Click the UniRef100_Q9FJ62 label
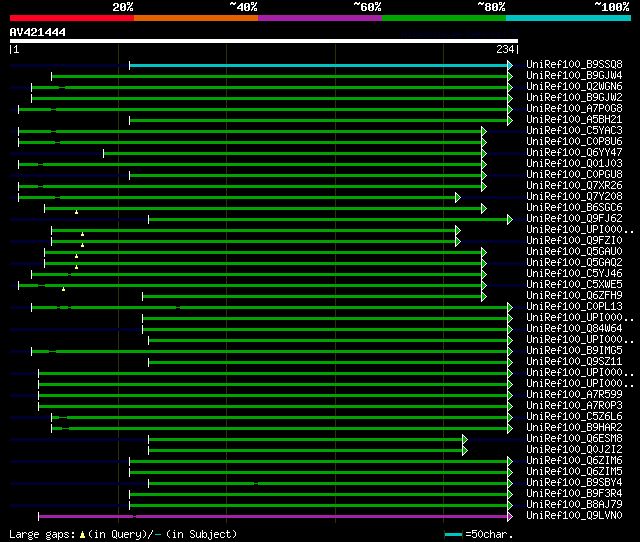The width and height of the screenshot is (640, 542). 574,218
